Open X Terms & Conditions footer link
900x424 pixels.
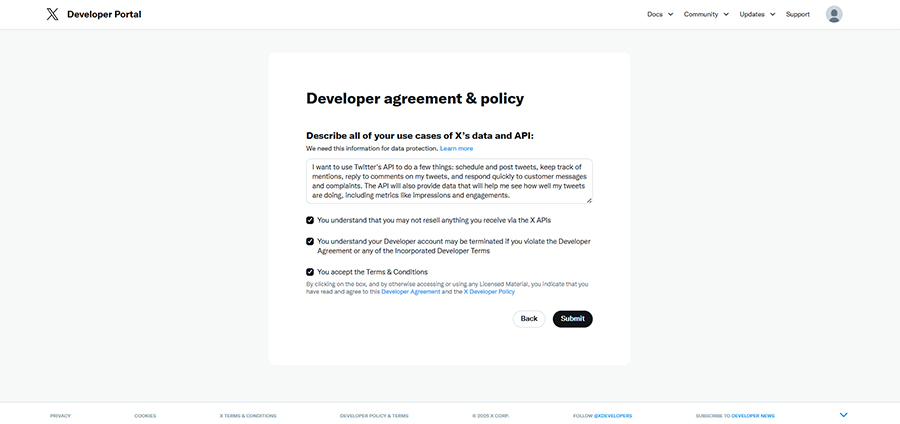247,416
